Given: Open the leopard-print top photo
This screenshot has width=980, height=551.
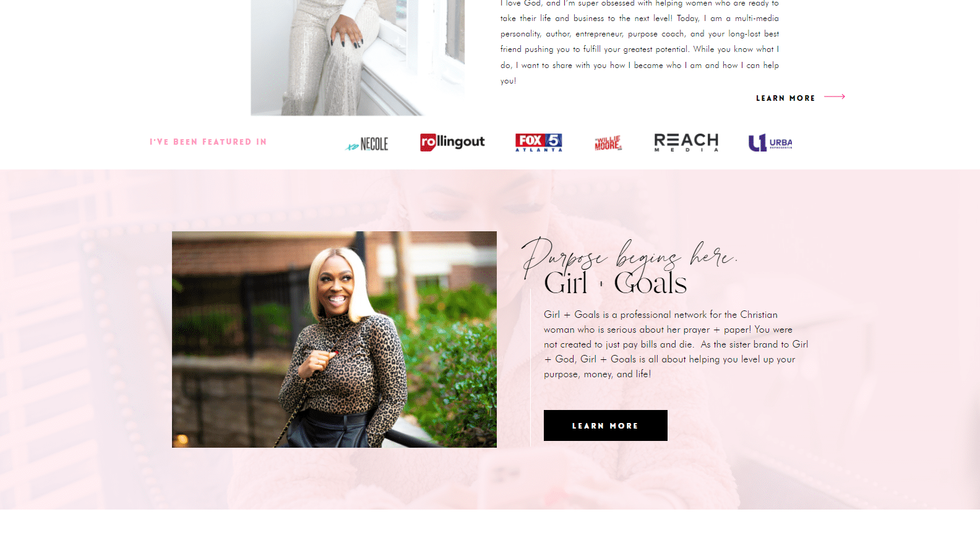Looking at the screenshot, I should click(334, 340).
